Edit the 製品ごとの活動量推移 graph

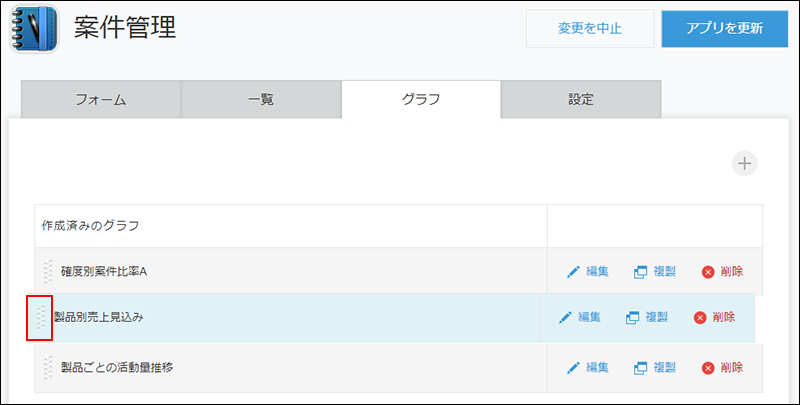click(588, 367)
